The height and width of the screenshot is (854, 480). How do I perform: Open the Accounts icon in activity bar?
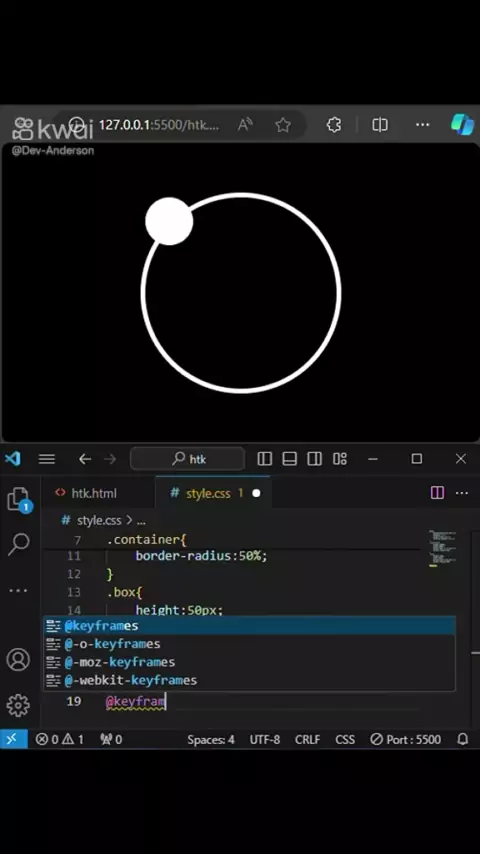tap(18, 660)
